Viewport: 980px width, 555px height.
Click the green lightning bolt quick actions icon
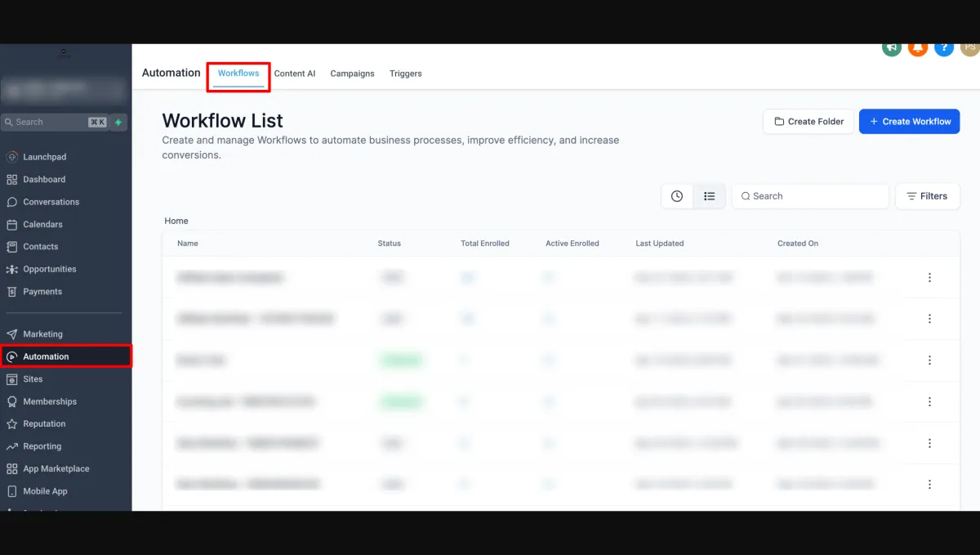tap(118, 122)
